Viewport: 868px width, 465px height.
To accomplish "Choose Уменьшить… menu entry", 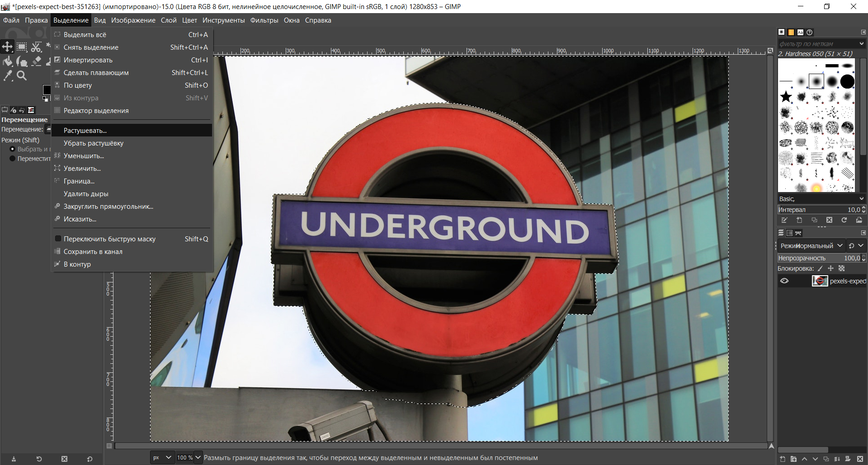I will [x=132, y=156].
